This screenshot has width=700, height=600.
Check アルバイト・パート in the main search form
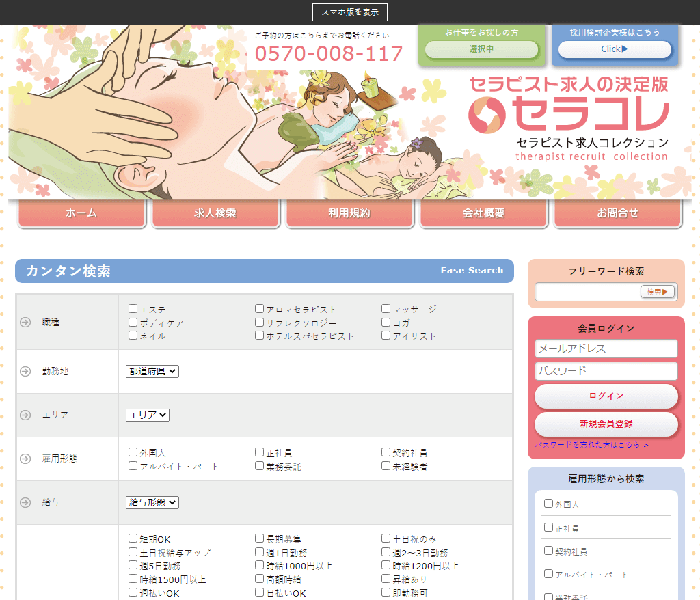tap(133, 466)
